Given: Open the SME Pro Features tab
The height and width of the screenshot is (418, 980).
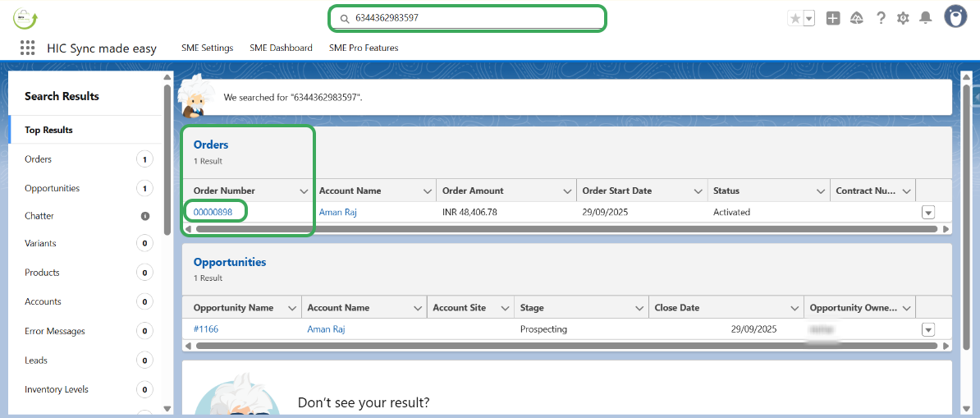Looking at the screenshot, I should click(364, 48).
